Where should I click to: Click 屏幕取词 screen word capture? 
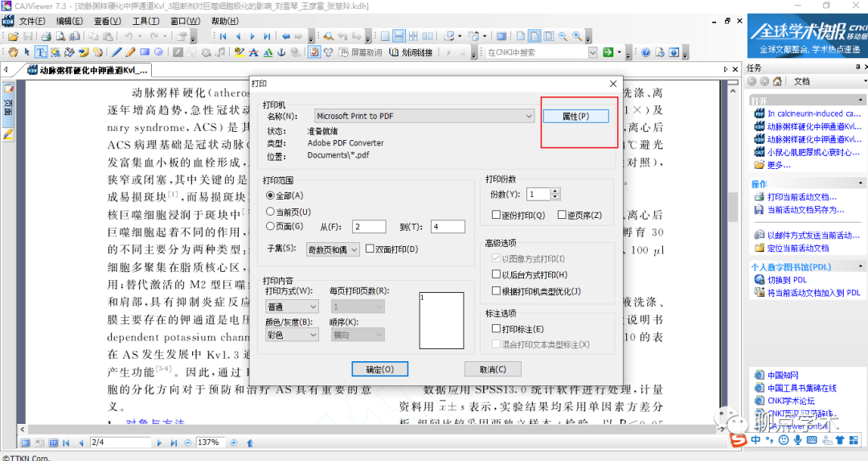[360, 52]
